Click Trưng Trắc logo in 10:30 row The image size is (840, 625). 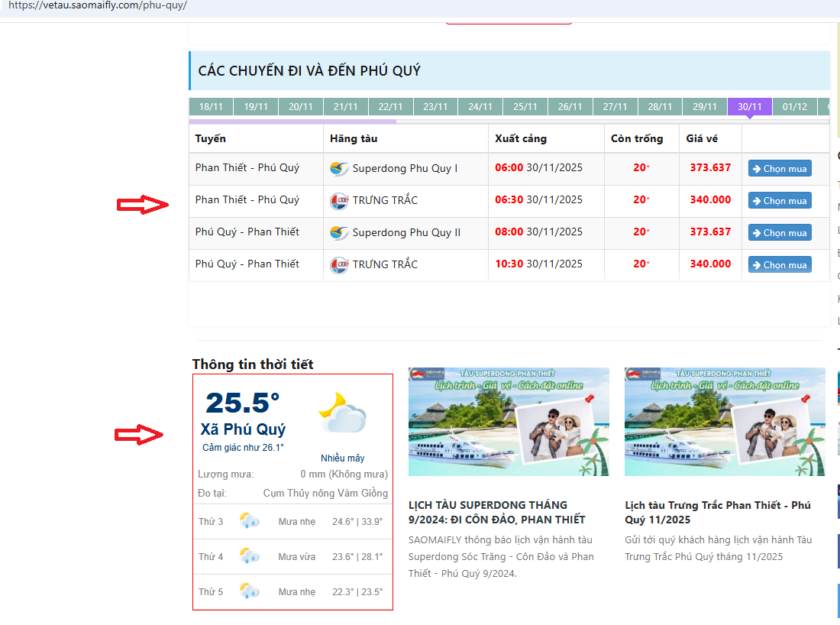[x=339, y=265]
